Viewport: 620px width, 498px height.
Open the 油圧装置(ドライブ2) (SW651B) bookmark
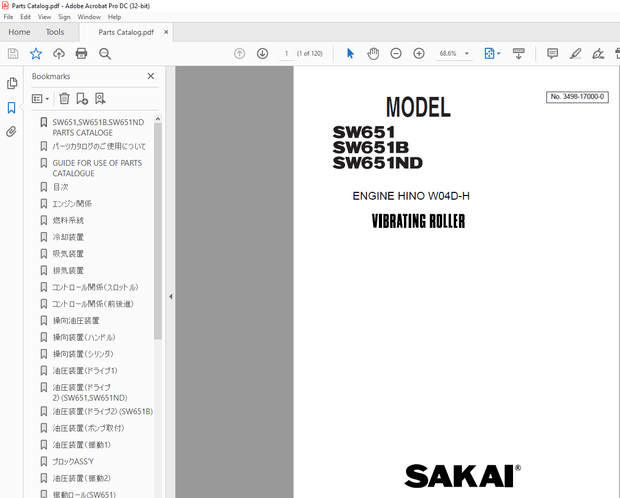coord(103,411)
